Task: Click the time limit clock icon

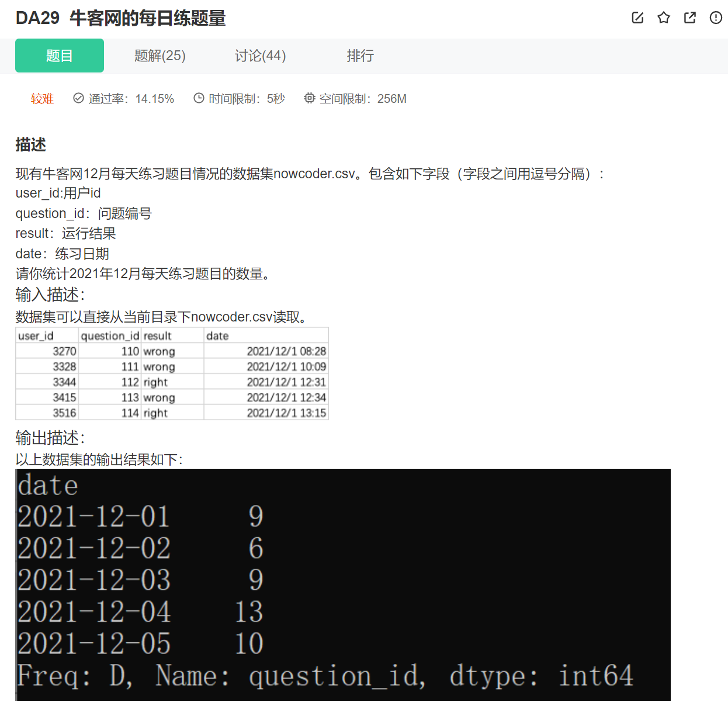Action: point(199,98)
